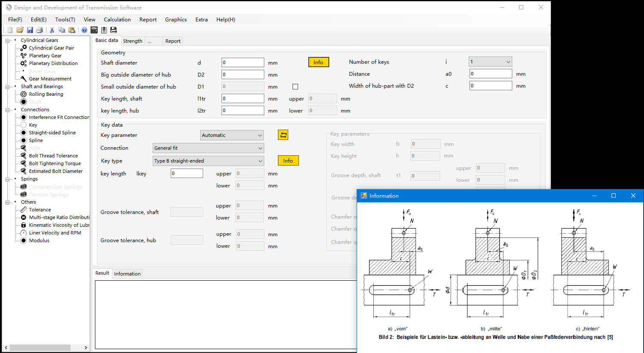Viewport: 644px width, 353px height.
Task: Print using the printer toolbar icon
Action: coord(40,30)
